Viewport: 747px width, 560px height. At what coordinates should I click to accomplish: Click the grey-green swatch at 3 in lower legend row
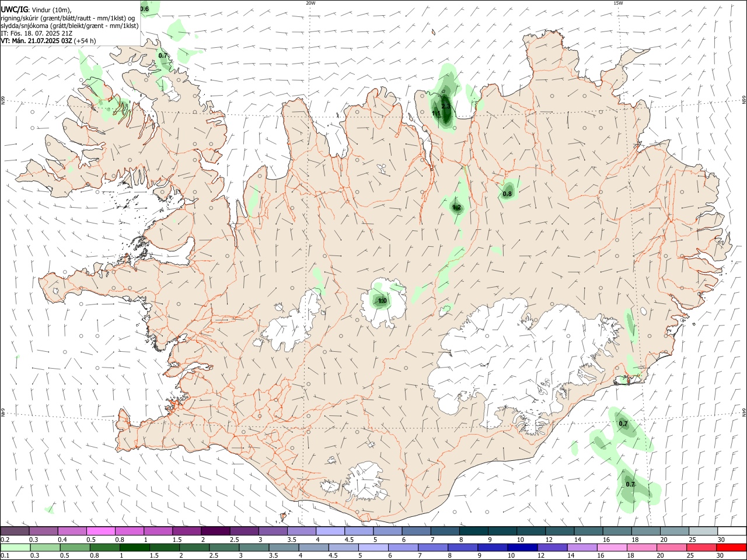tap(254, 547)
